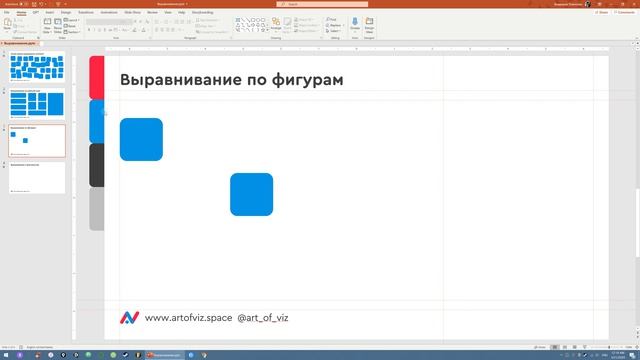Click the red-blue logo in slide footer
This screenshot has width=640, height=360.
129,318
